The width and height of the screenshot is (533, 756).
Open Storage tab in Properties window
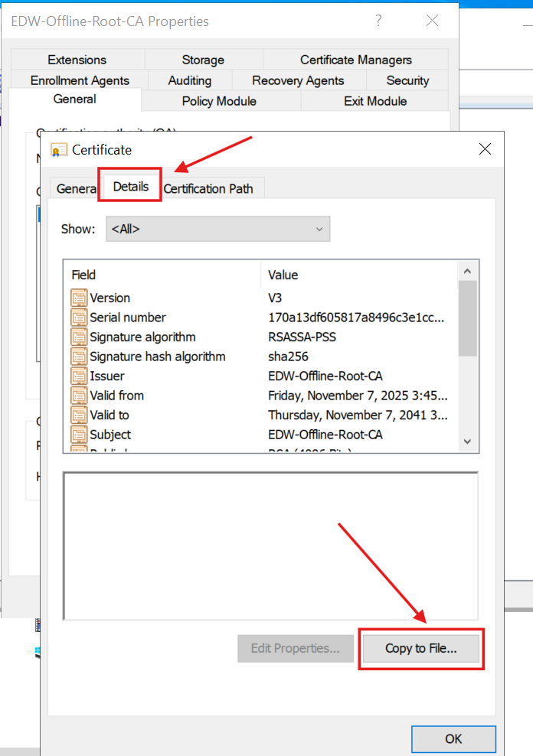(203, 60)
